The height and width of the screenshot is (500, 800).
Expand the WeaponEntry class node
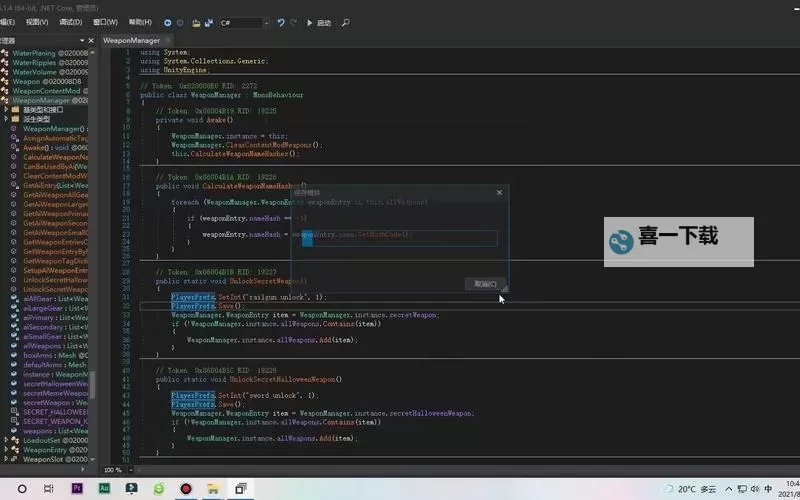(x=5, y=450)
